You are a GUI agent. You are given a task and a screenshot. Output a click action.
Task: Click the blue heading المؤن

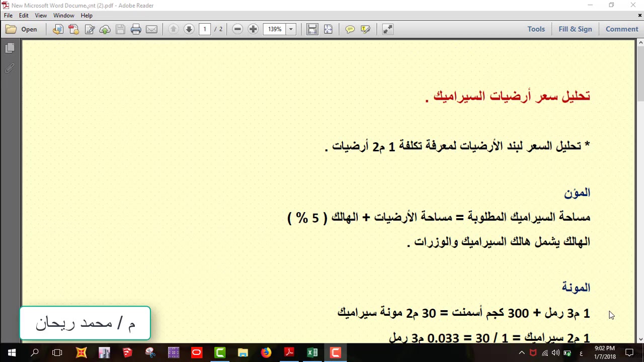click(577, 193)
